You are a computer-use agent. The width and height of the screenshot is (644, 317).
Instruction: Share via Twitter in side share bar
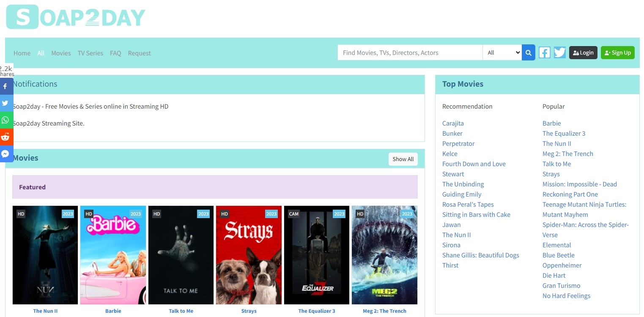point(6,103)
